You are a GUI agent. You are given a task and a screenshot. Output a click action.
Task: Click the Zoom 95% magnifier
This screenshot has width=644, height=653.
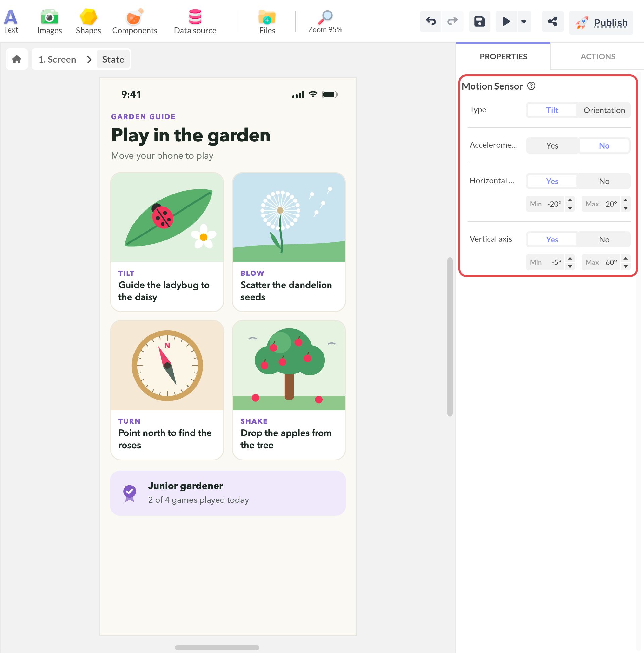325,22
